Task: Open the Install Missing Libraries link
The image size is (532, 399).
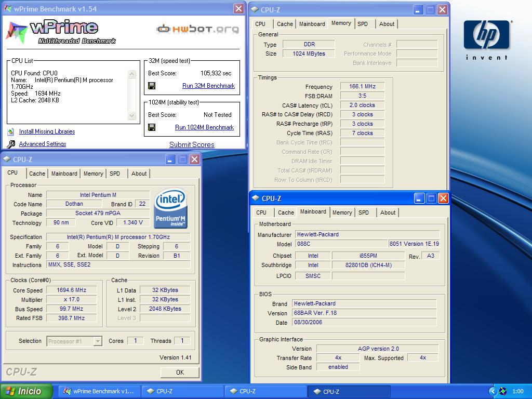Action: coord(47,131)
